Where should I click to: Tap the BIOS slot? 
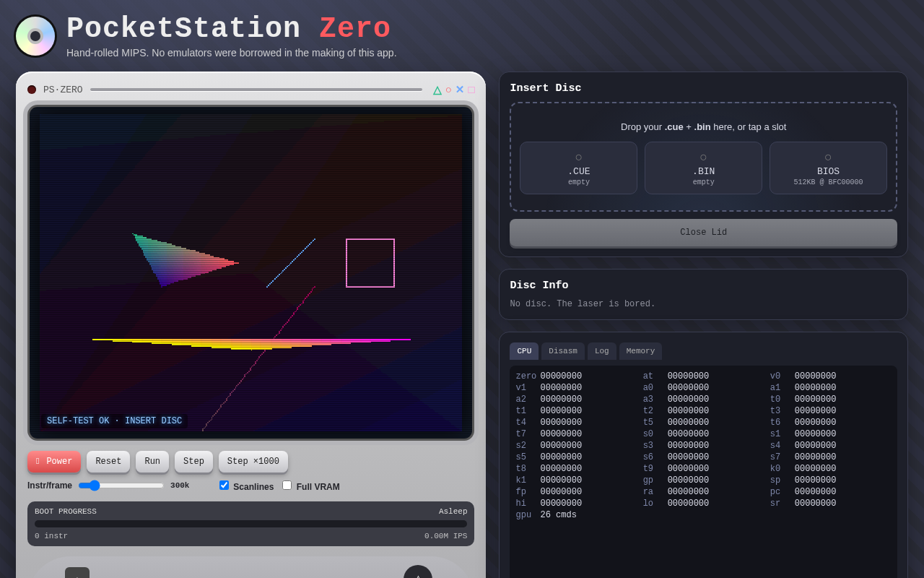tap(828, 168)
